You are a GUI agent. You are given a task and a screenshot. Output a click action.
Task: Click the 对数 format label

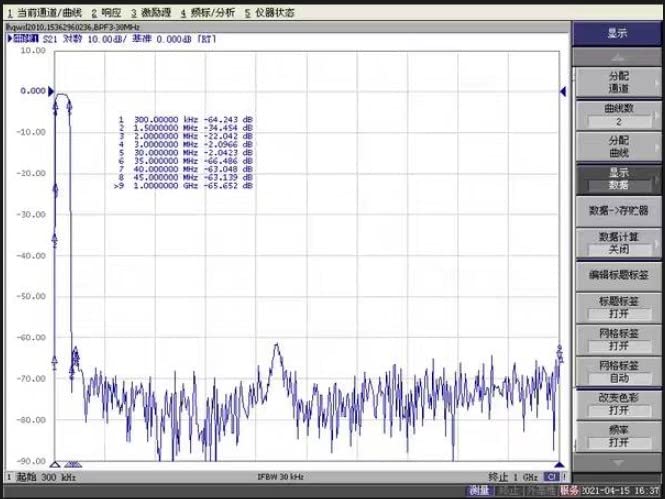(72, 39)
